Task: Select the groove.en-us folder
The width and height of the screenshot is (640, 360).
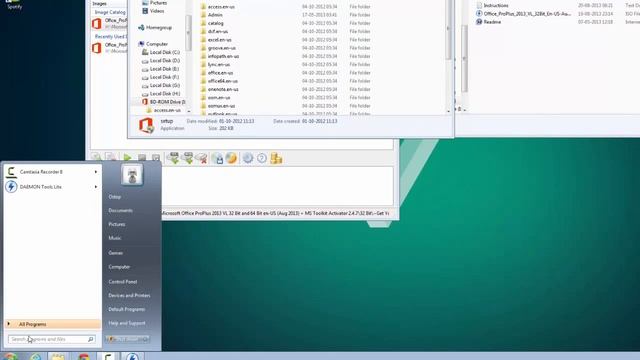Action: [218, 48]
